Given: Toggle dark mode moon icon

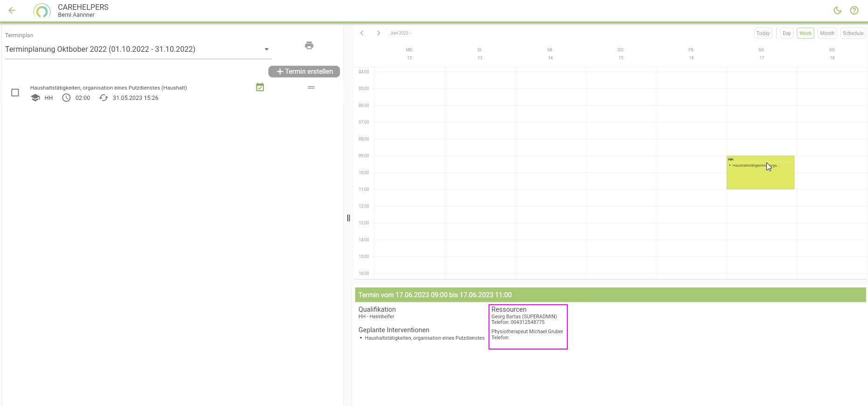Looking at the screenshot, I should tap(837, 10).
